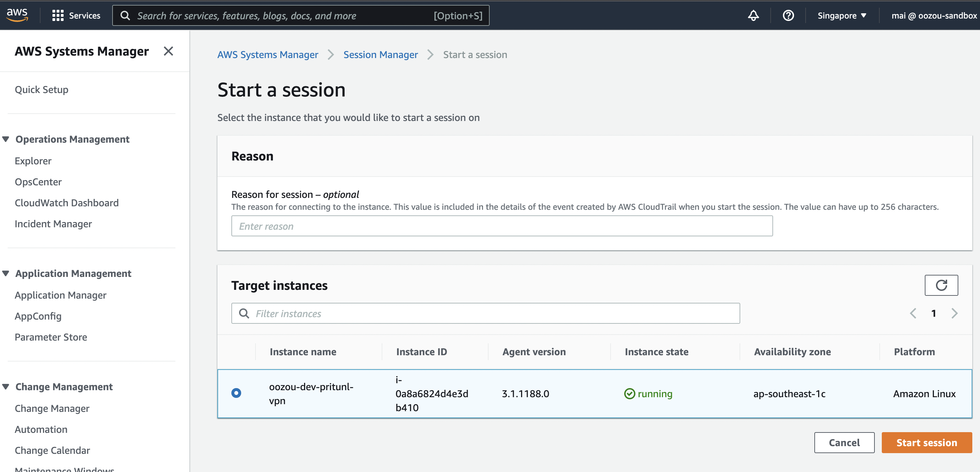Open Incident Manager in the sidebar
The image size is (980, 472).
click(x=53, y=224)
